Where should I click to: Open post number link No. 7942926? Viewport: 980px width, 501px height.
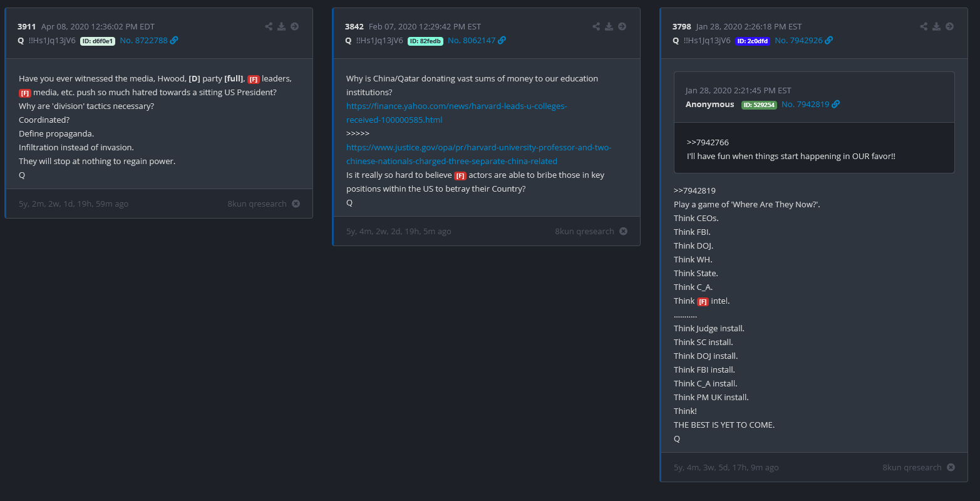798,40
